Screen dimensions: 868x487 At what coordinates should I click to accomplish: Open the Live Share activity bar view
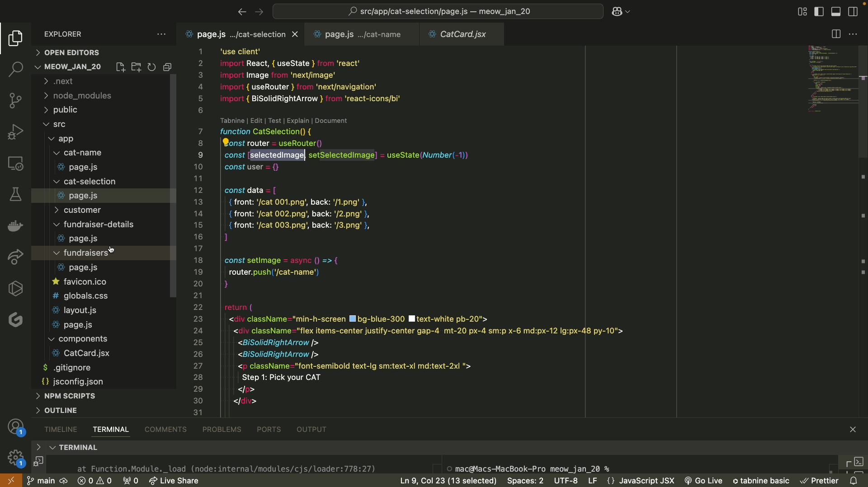tap(15, 257)
